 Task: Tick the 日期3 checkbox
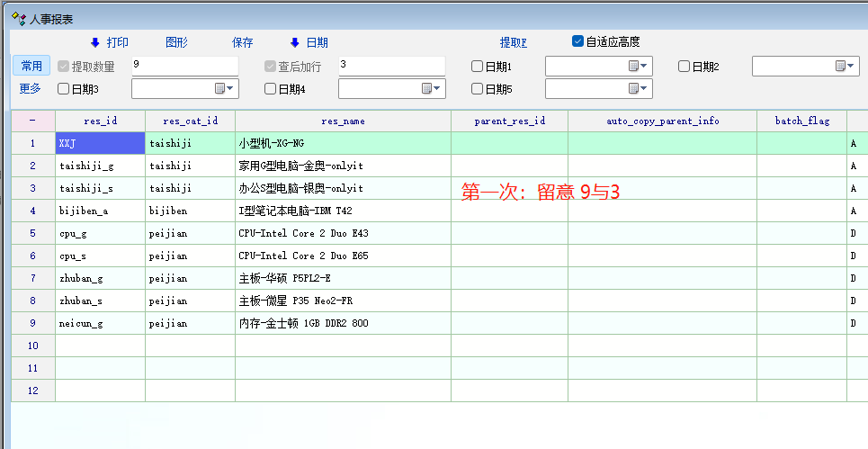pos(64,88)
